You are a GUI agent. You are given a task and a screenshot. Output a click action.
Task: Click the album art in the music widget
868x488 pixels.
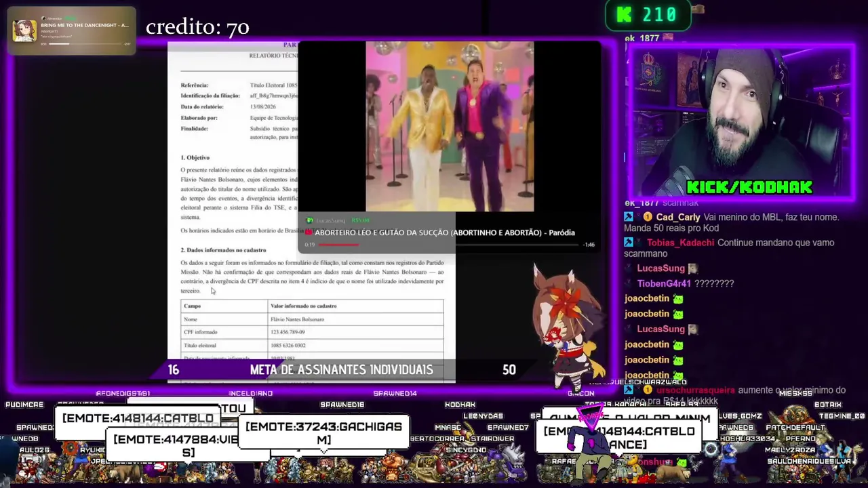[x=24, y=30]
